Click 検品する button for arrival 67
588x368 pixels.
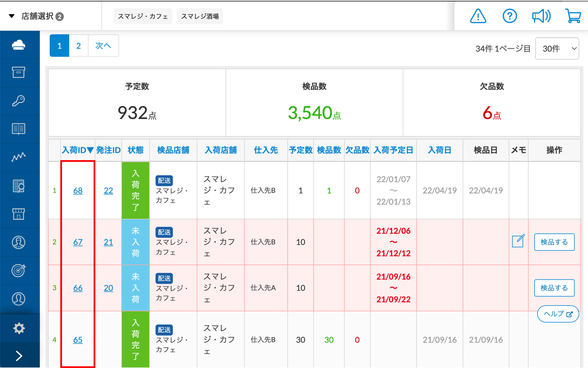tap(554, 242)
